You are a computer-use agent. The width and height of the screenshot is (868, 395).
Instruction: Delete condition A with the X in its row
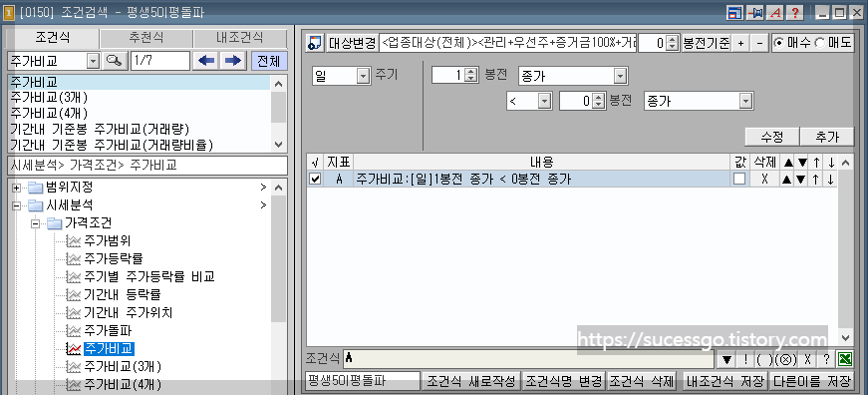tap(764, 179)
